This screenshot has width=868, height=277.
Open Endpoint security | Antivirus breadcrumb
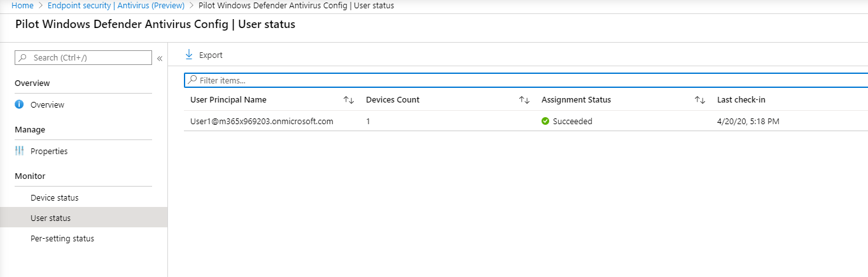[116, 5]
